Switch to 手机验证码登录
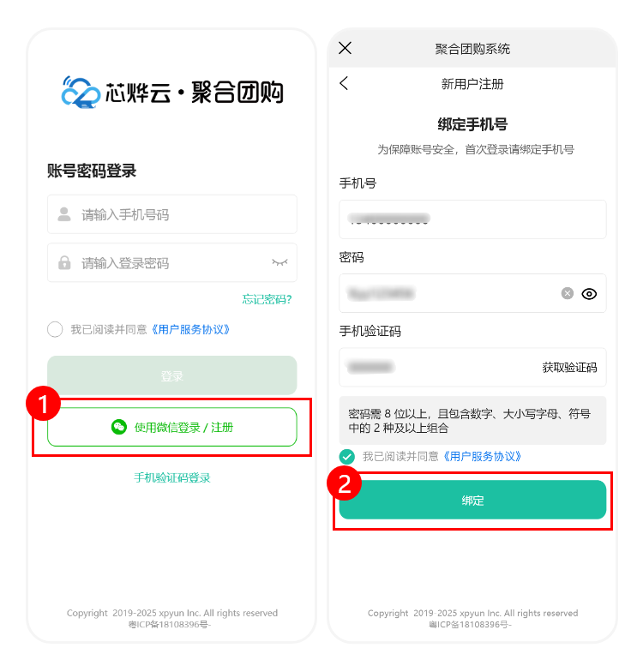 click(171, 478)
